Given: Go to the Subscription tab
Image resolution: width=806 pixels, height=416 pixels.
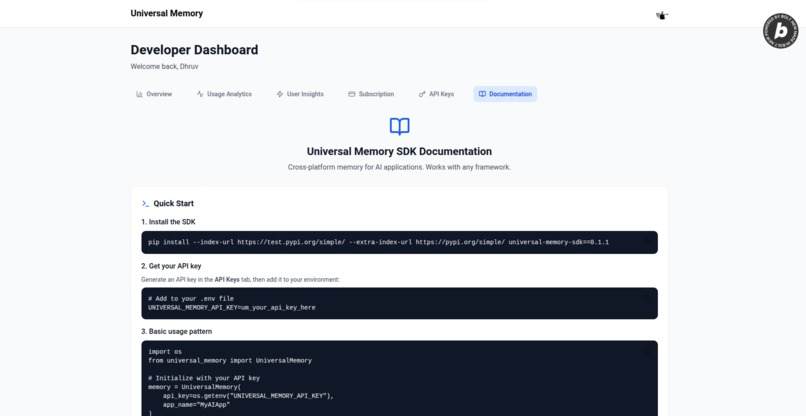Looking at the screenshot, I should tap(371, 94).
